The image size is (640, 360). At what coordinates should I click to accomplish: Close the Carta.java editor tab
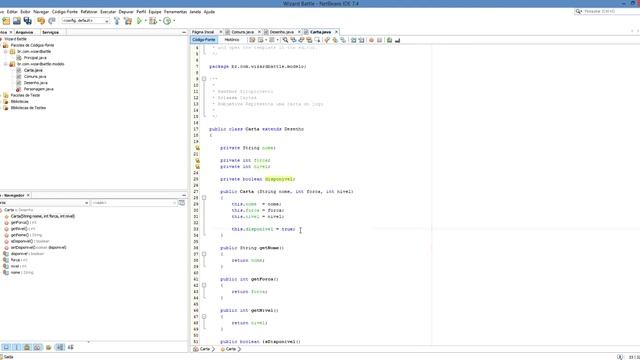point(336,32)
